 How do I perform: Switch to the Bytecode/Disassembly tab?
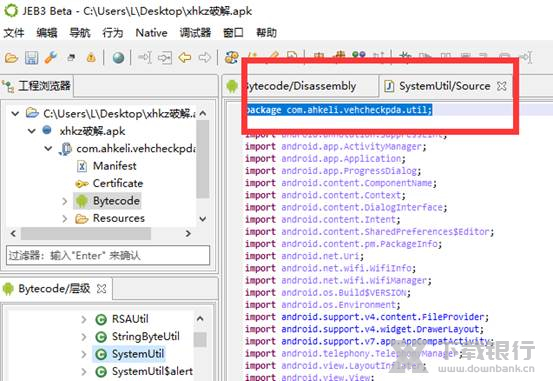(300, 86)
